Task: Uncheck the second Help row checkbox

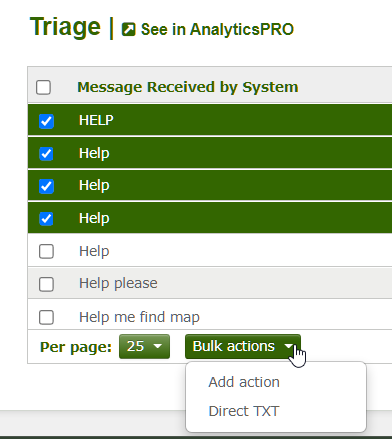Action: pos(46,154)
